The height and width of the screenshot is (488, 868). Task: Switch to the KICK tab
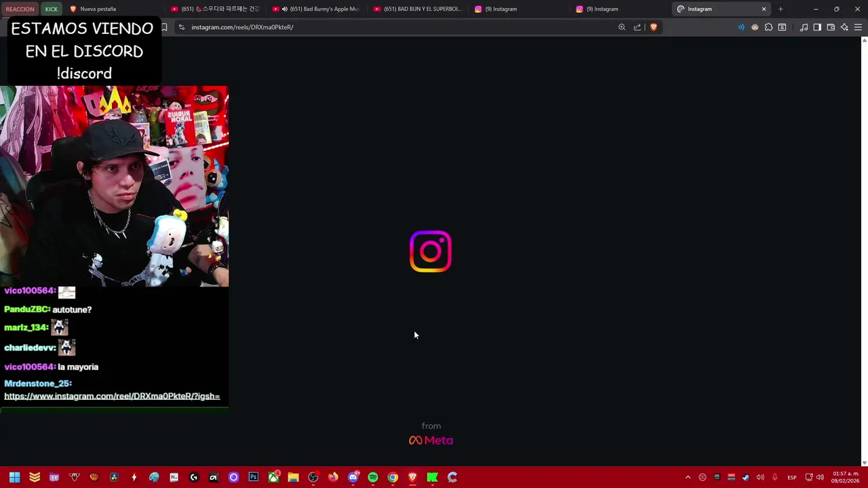(x=52, y=9)
